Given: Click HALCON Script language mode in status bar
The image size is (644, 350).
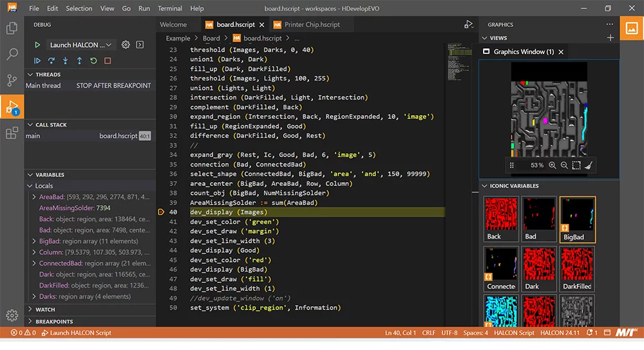Looking at the screenshot, I should coord(513,333).
